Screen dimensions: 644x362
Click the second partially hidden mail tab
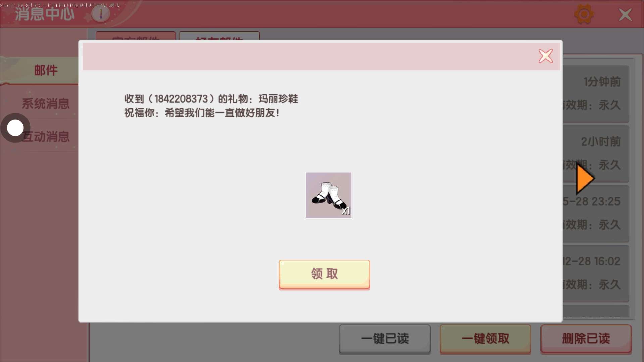[x=219, y=36]
